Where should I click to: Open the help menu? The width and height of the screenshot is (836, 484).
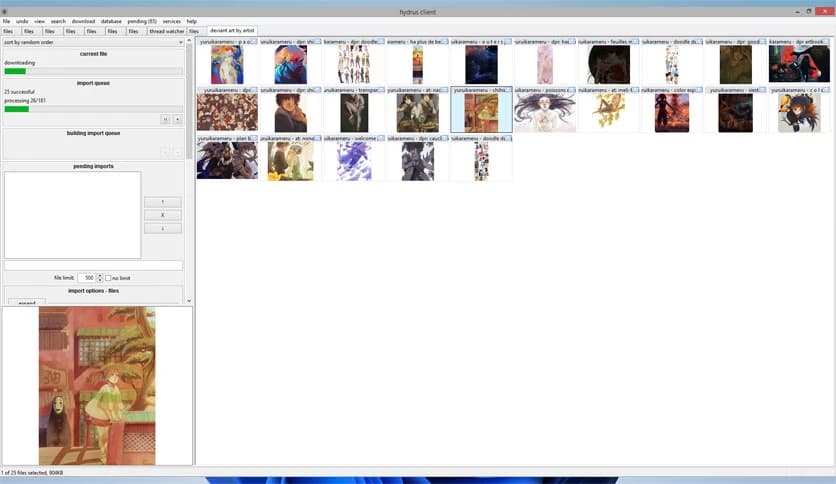(x=192, y=21)
